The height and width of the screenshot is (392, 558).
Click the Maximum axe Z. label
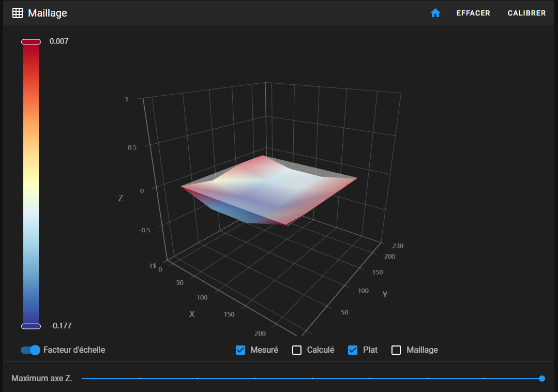pos(42,378)
